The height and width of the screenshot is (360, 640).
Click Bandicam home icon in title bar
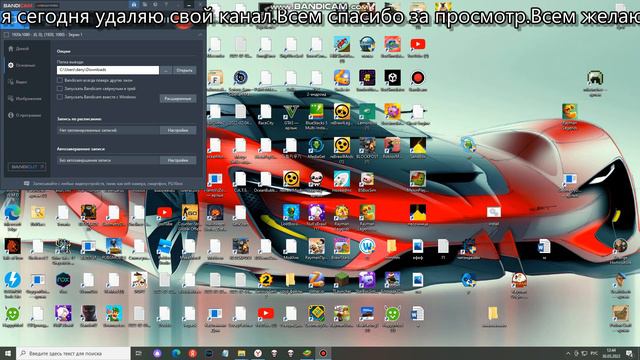(x=134, y=4)
